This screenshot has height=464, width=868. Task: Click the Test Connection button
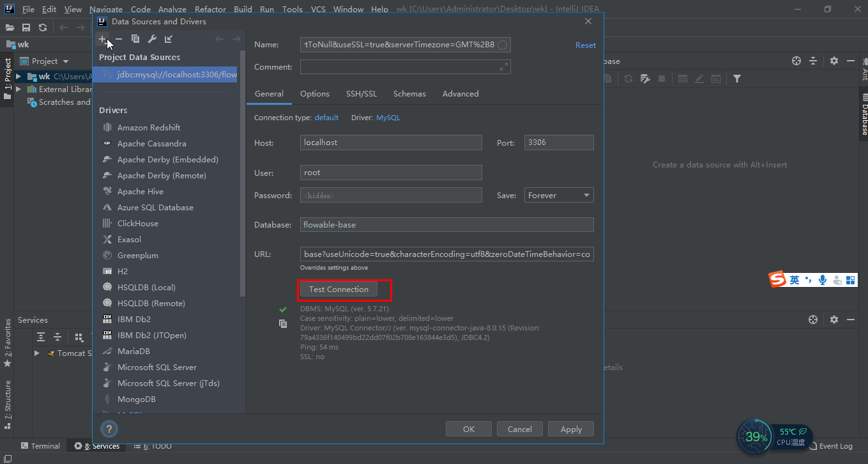[339, 290]
